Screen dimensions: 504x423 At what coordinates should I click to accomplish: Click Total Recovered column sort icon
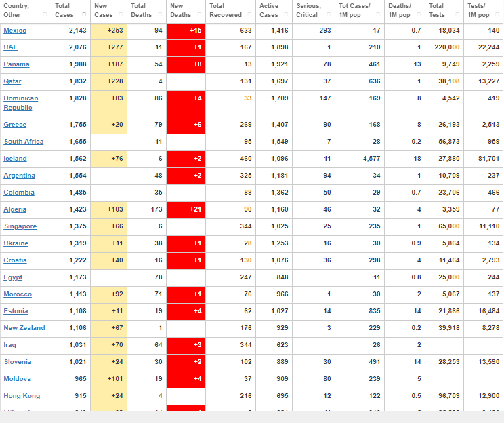point(249,14)
